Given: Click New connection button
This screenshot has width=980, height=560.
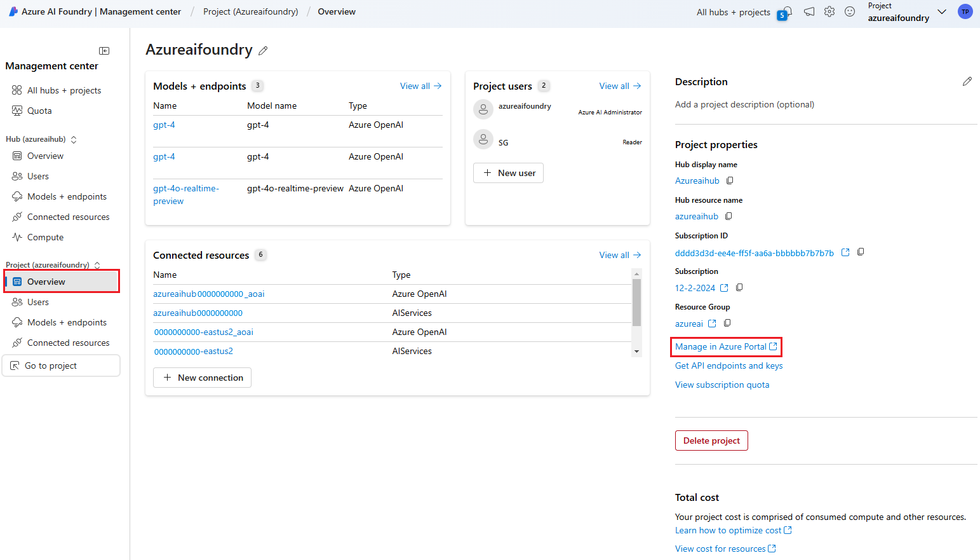Looking at the screenshot, I should [x=202, y=378].
